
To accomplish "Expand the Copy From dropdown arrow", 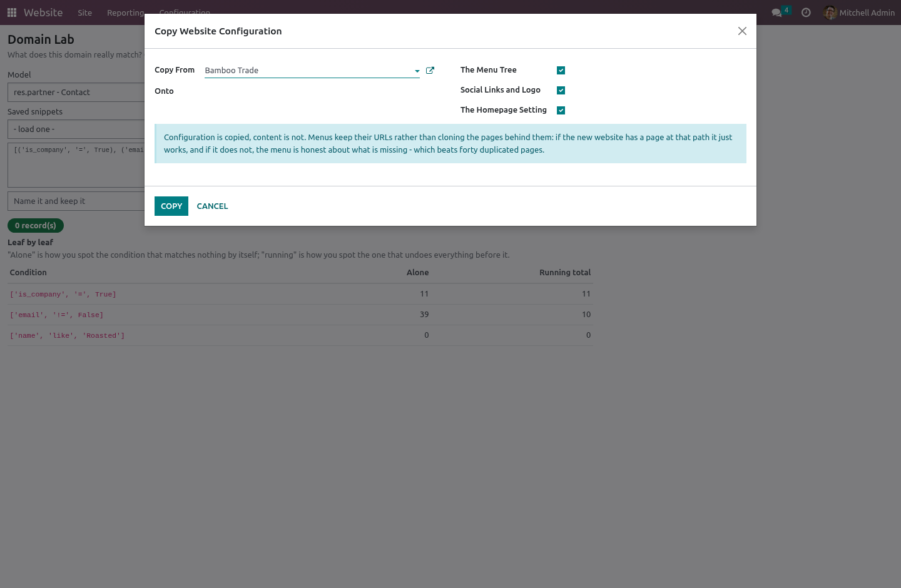I will coord(417,71).
